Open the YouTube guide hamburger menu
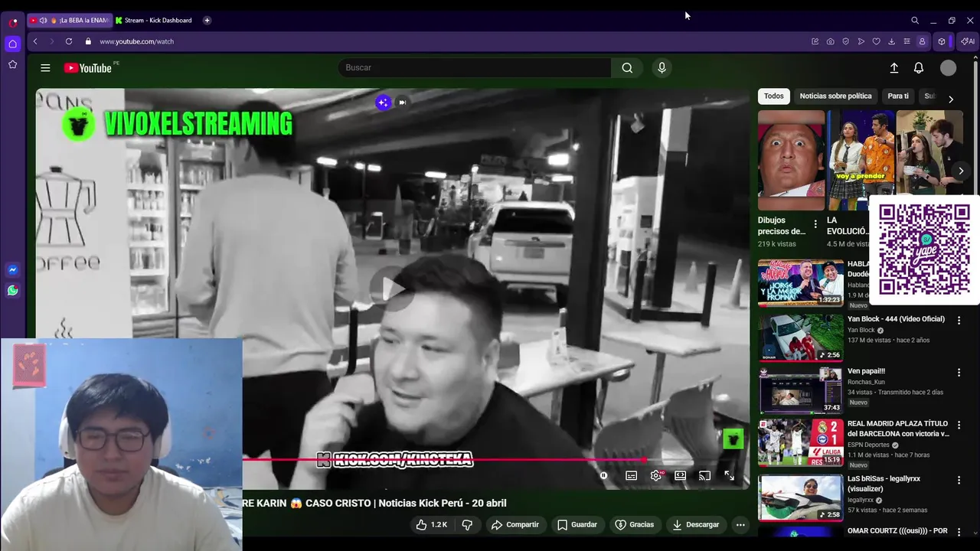 click(45, 68)
